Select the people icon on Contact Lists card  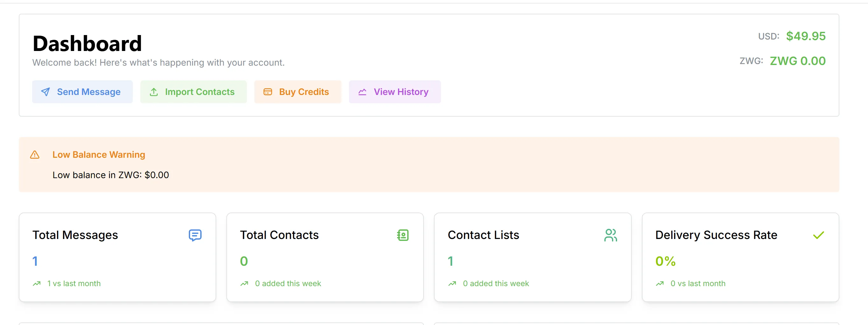pos(611,235)
